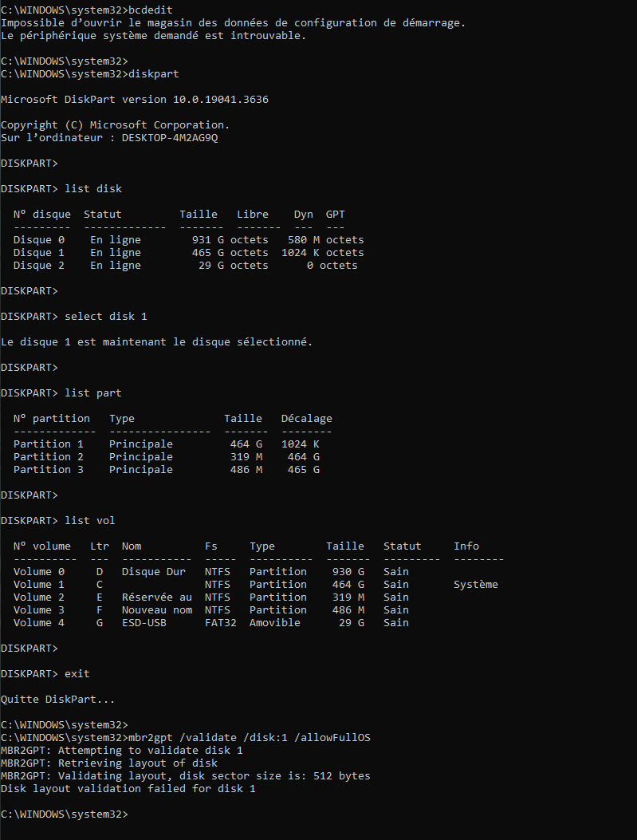This screenshot has height=840, width=637.
Task: Click the 'Volume 4' row label
Action: pos(39,623)
